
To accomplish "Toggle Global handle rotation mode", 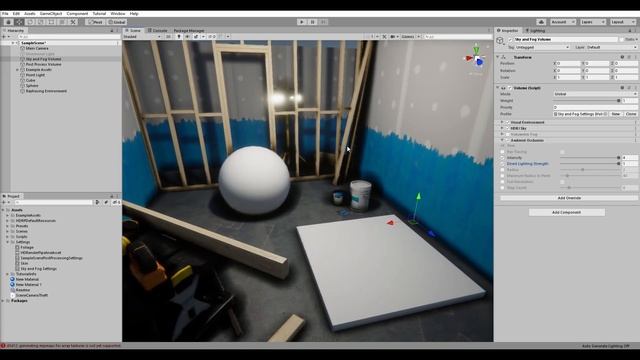I will [x=117, y=22].
